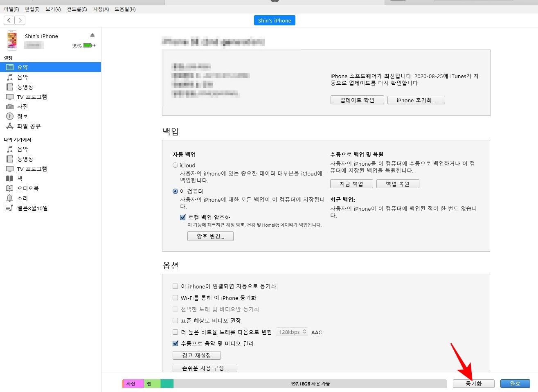Screen dimensions: 538x392
Task: Click the 경고 재설정 button
Action: (197, 355)
